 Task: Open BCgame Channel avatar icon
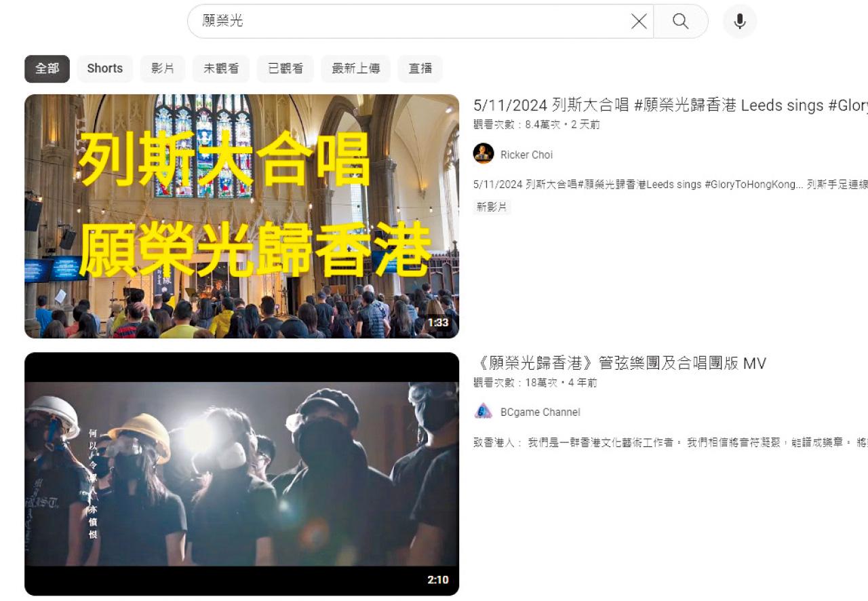point(484,411)
